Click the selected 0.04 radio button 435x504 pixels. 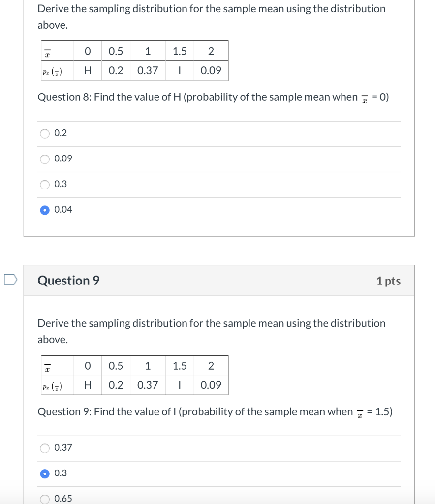point(45,209)
